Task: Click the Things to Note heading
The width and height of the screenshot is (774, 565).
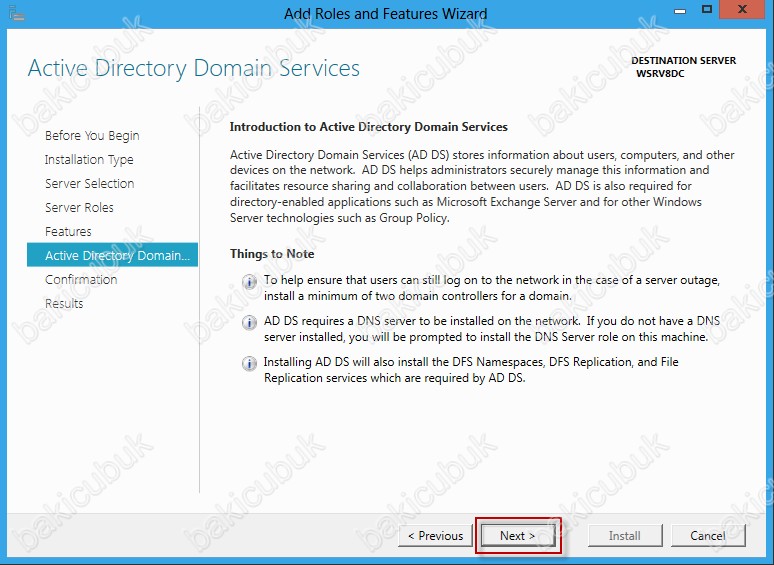Action: (x=272, y=254)
